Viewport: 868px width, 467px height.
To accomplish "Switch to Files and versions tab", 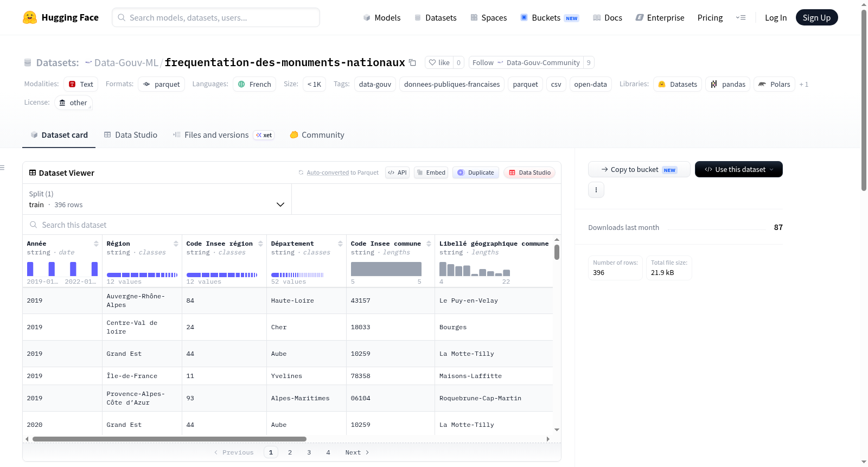I will [x=224, y=135].
